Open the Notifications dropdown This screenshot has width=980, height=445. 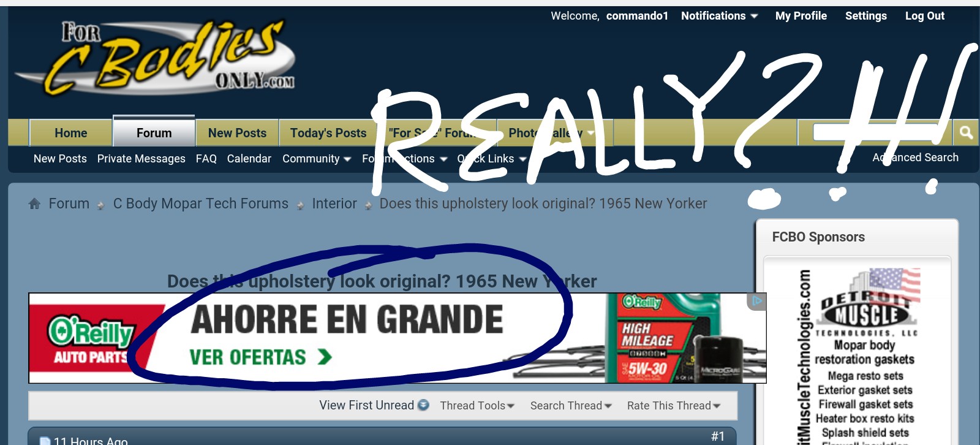click(x=719, y=16)
